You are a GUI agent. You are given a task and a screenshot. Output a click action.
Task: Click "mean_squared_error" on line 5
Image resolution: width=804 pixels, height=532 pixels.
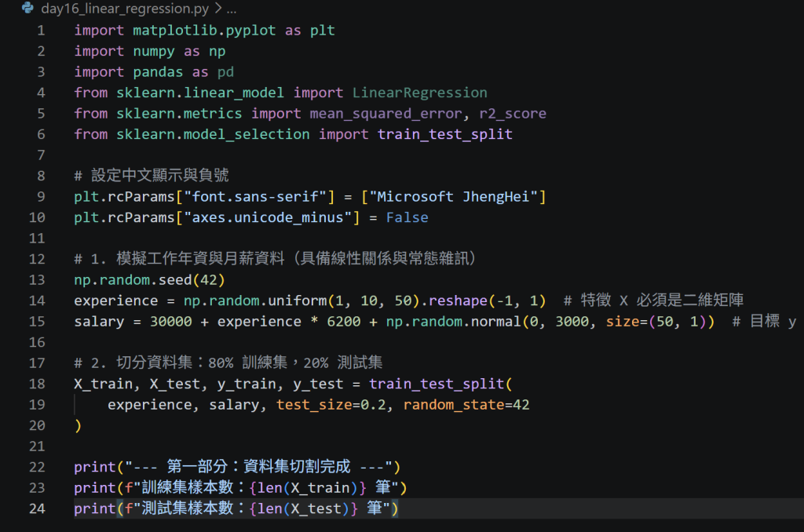click(386, 114)
